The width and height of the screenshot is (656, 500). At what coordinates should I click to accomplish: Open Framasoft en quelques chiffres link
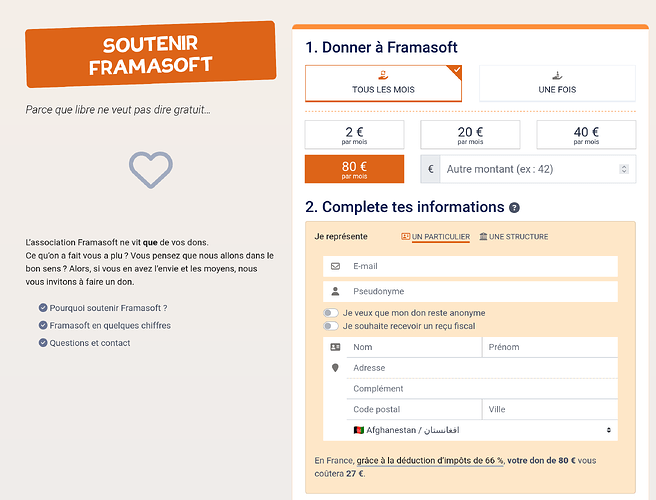click(x=109, y=325)
